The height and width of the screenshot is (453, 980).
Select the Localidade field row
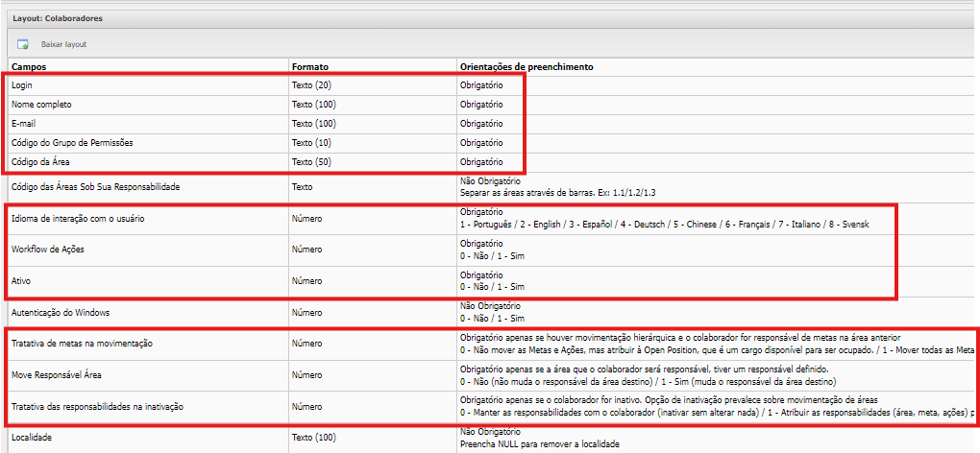coord(33,438)
